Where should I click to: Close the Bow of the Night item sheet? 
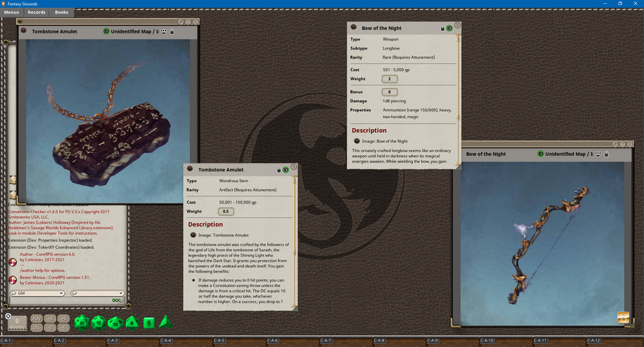[x=457, y=25]
